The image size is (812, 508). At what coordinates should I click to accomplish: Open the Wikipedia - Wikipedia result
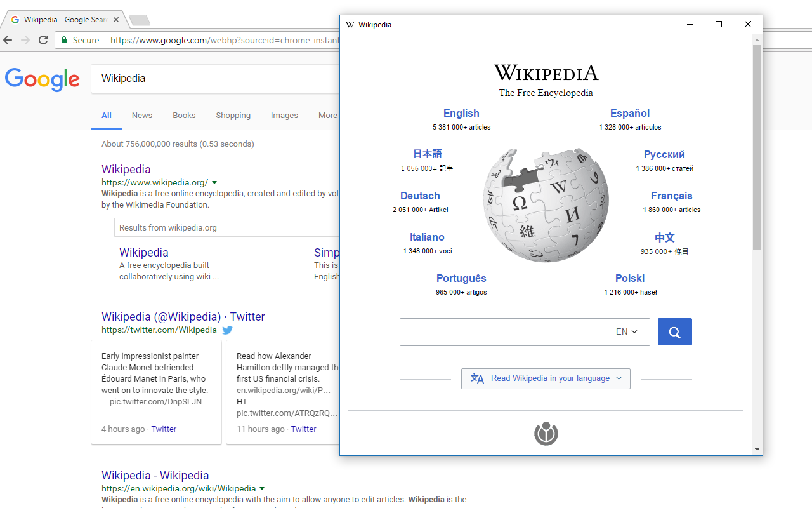155,476
